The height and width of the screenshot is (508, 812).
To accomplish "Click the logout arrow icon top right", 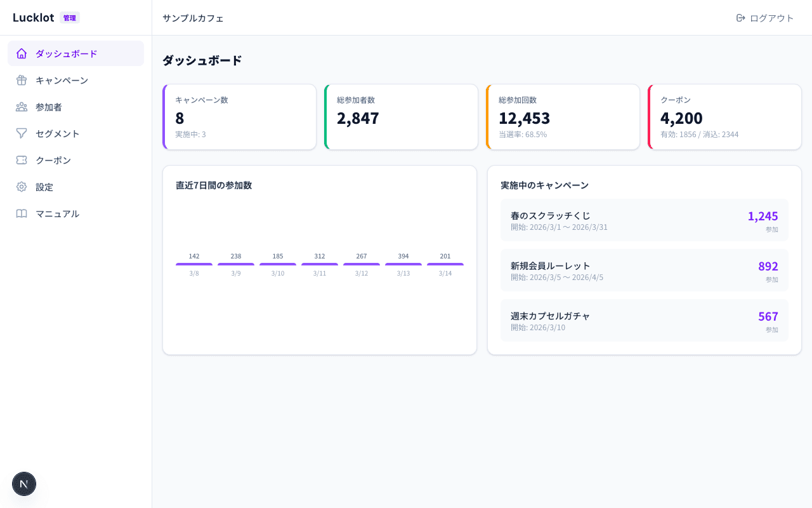I will pos(740,18).
